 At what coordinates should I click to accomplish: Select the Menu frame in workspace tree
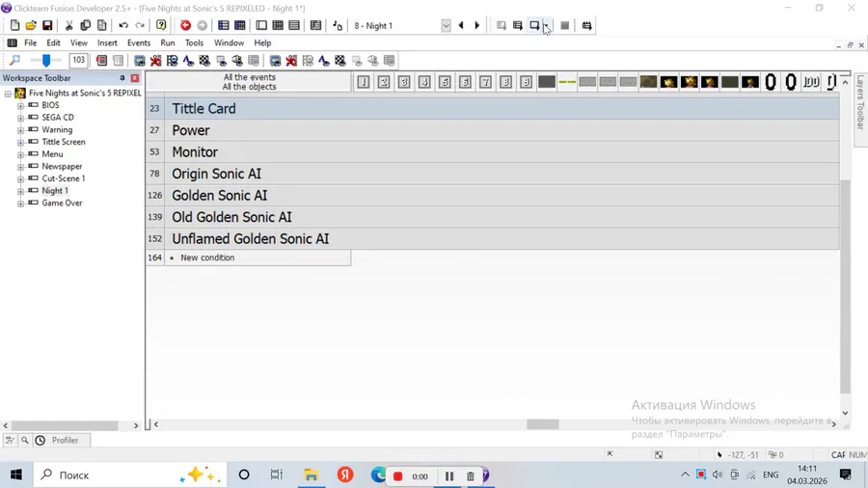(52, 153)
